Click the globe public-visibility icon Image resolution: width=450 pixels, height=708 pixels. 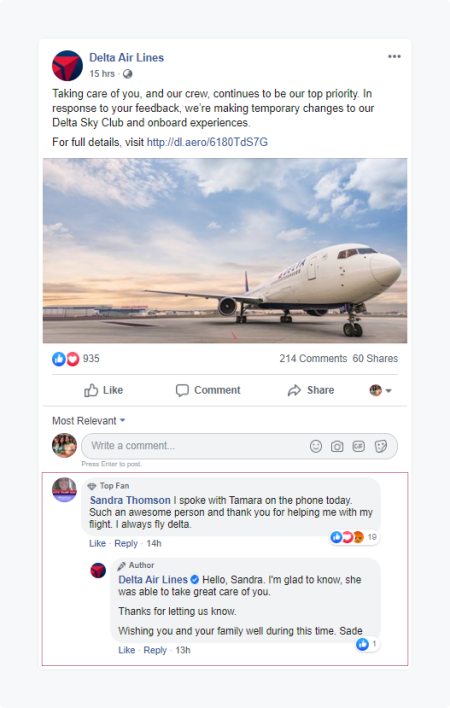128,74
